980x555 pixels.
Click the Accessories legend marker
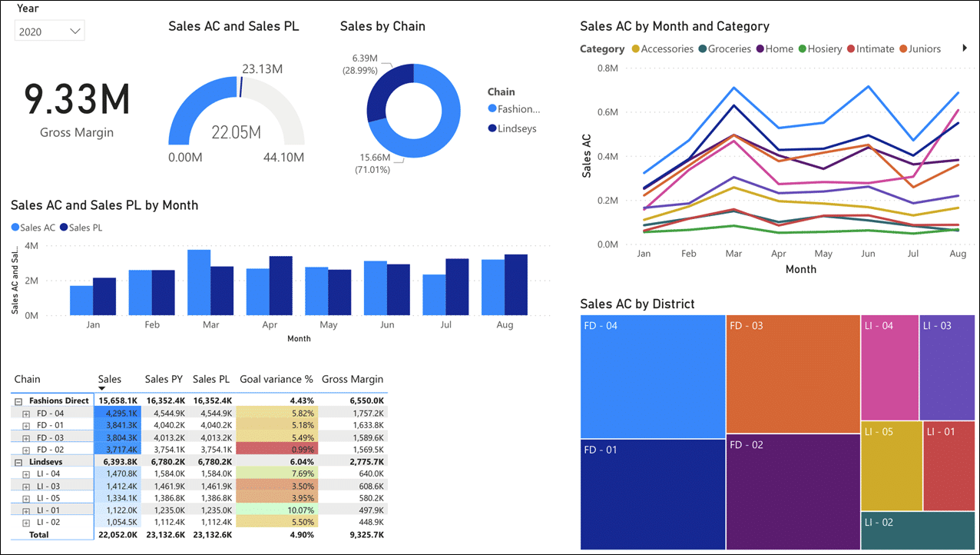point(635,49)
